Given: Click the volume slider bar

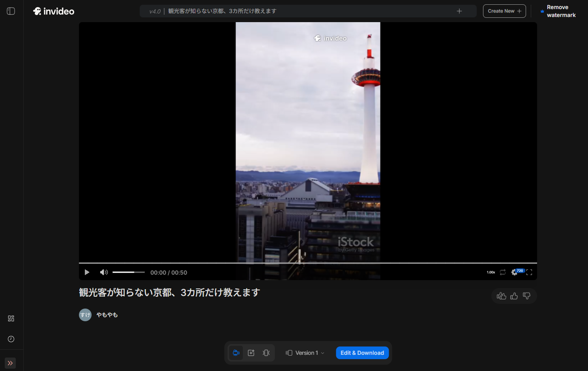Looking at the screenshot, I should tap(128, 272).
